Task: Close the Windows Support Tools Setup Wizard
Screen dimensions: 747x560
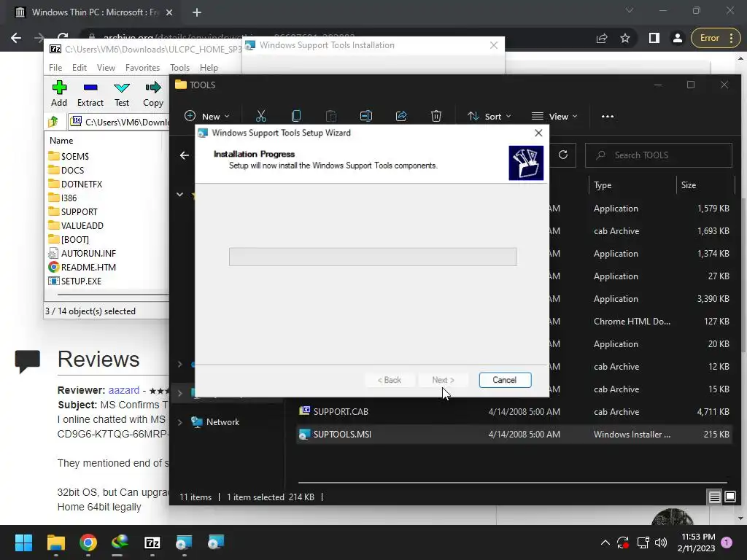Action: click(538, 133)
